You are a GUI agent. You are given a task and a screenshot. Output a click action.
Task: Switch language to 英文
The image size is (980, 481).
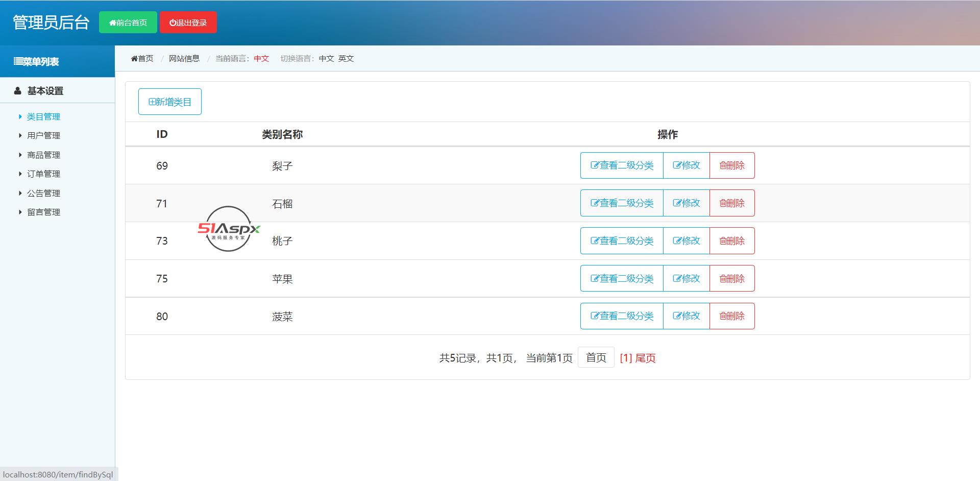[x=346, y=59]
